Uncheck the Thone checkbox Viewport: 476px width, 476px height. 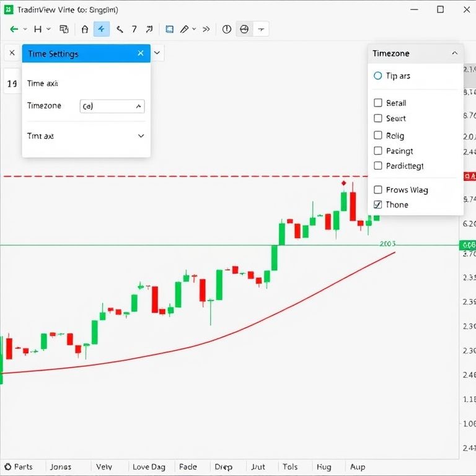(x=378, y=205)
